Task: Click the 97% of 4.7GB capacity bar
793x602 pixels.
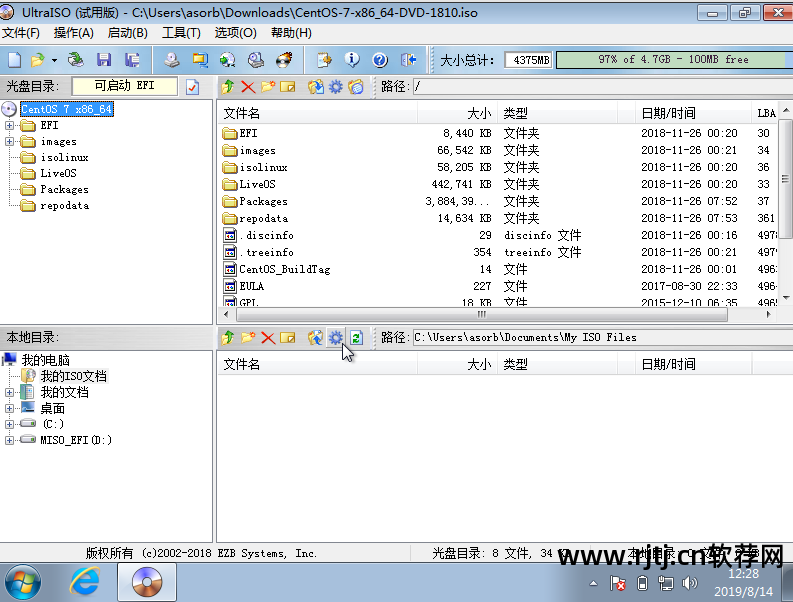Action: click(x=674, y=60)
